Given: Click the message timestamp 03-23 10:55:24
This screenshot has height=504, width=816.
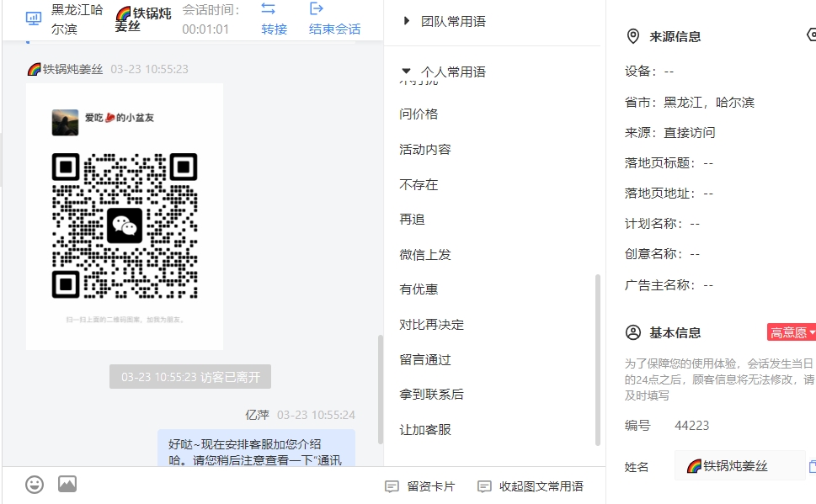Looking at the screenshot, I should 316,415.
